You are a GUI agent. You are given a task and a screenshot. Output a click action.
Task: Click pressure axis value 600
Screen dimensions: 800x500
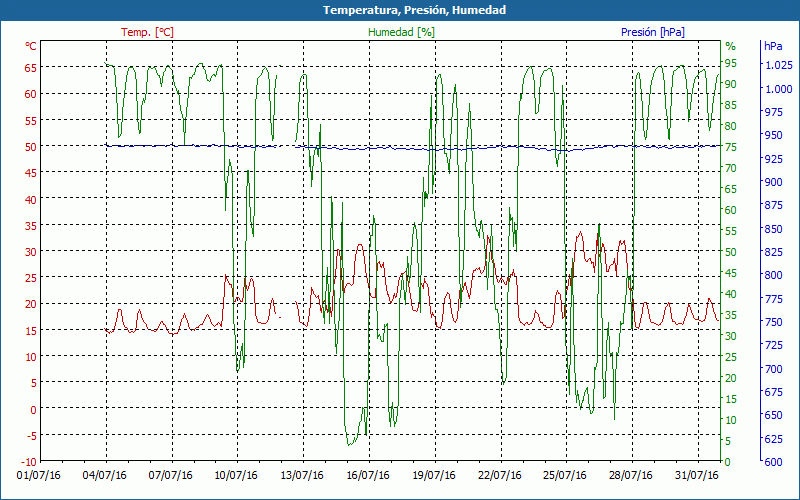(773, 462)
